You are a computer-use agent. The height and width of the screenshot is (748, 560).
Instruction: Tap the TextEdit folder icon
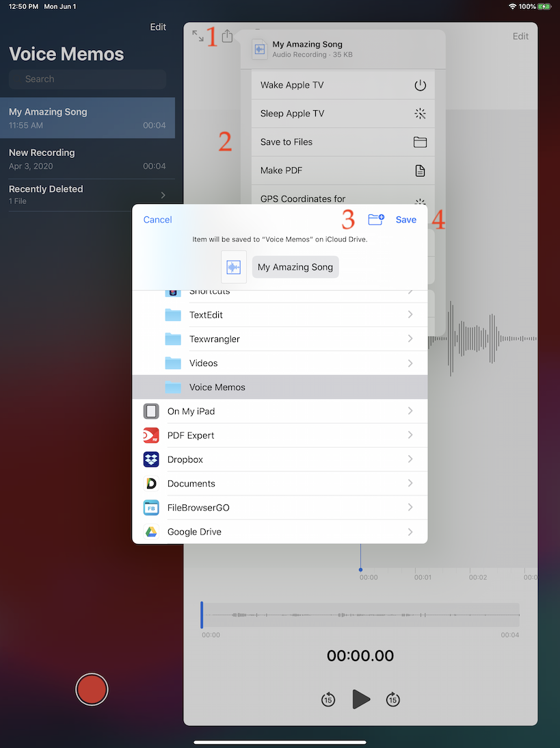click(x=173, y=315)
